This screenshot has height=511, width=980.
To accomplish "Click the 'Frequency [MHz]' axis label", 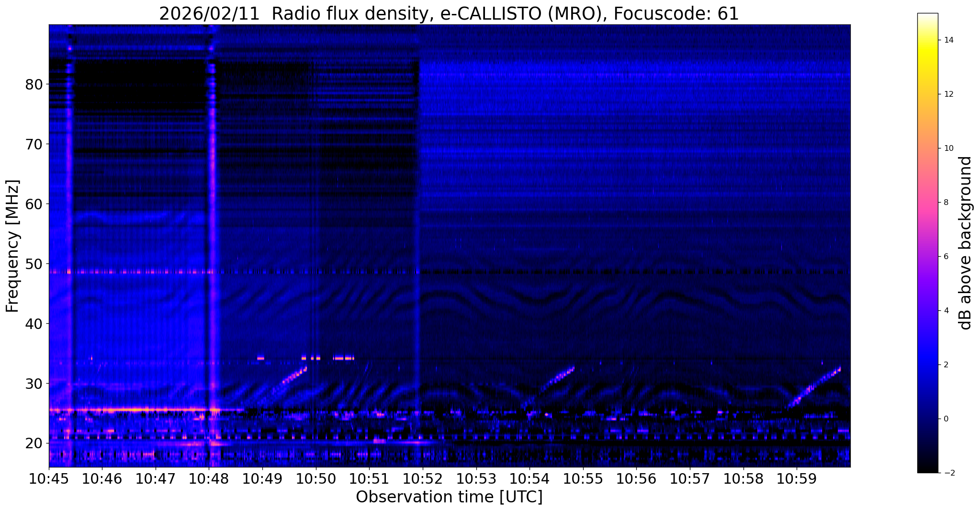I will point(13,246).
